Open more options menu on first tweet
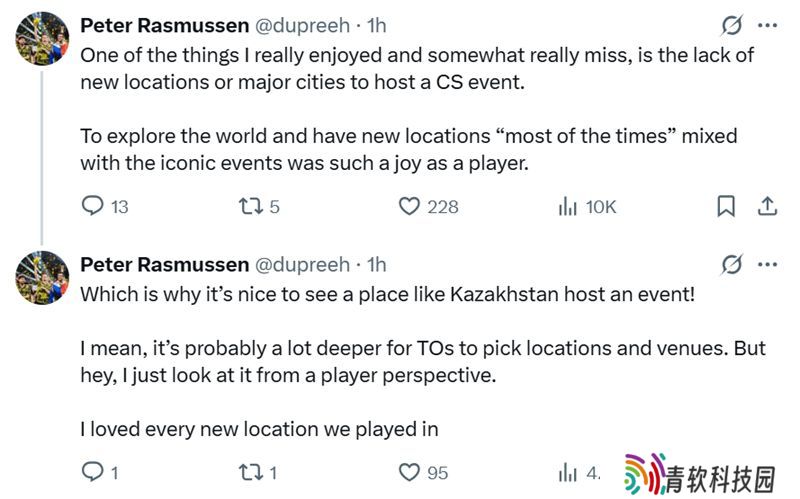This screenshot has height=499, width=800. [x=768, y=25]
